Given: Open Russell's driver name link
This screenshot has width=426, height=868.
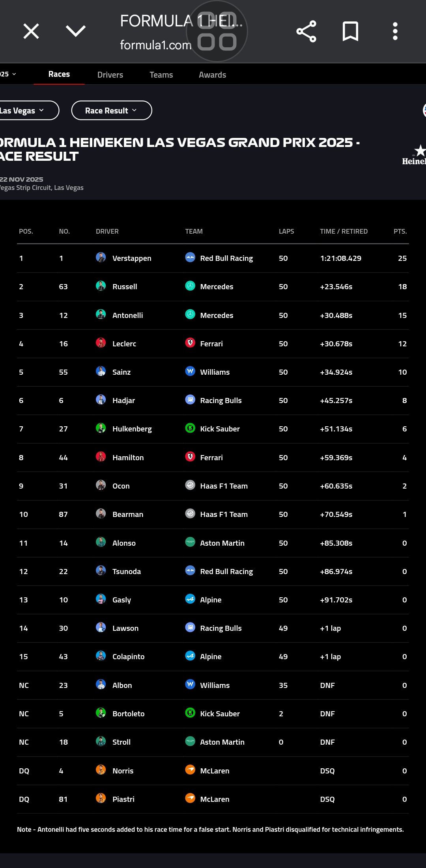Looking at the screenshot, I should [125, 286].
